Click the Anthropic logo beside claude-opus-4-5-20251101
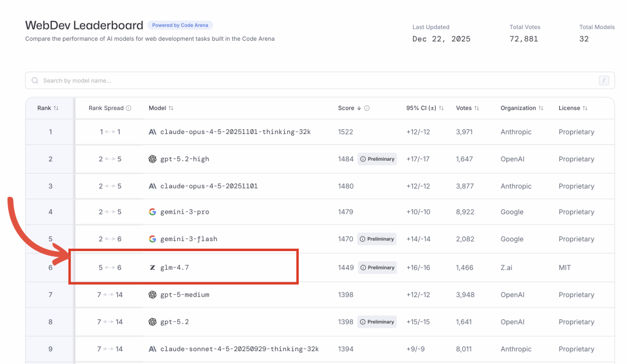The height and width of the screenshot is (364, 629). (153, 186)
